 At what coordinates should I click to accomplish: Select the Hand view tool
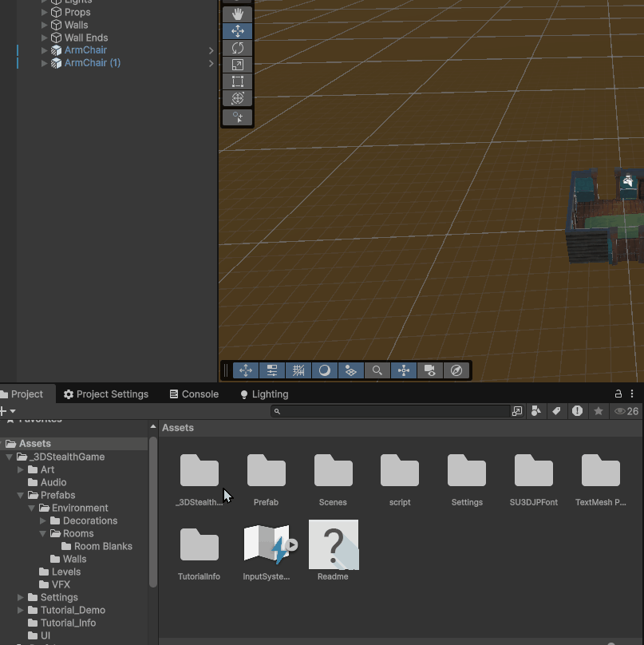237,14
